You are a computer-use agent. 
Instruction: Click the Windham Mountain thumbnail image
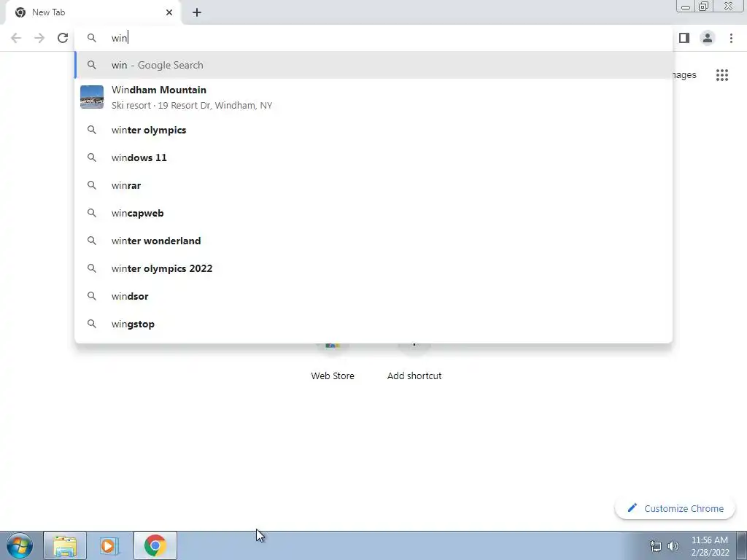click(x=92, y=97)
